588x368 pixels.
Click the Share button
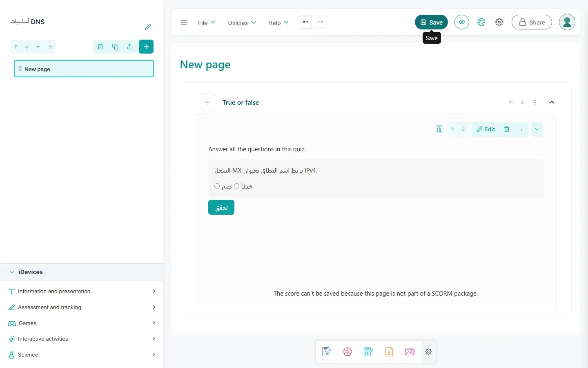pos(532,22)
